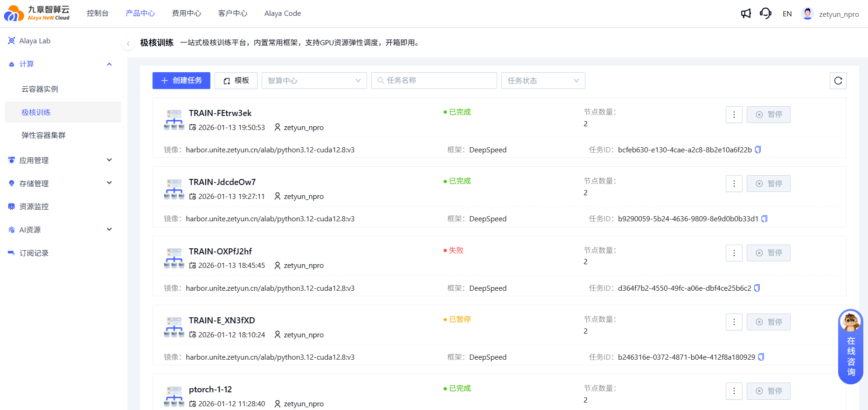This screenshot has height=410, width=868.
Task: Click task ID b246316e-0372-4871-b04e-412f8a180929
Action: pos(687,357)
